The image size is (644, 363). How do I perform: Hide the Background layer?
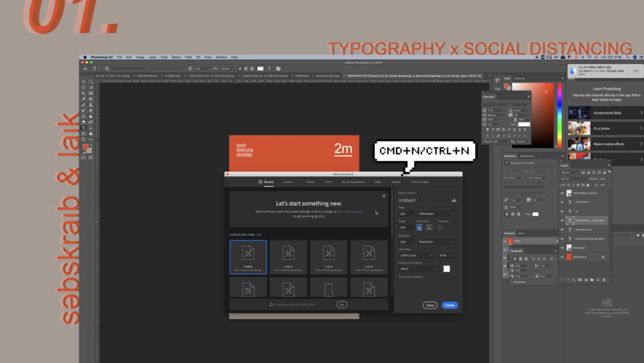click(x=562, y=257)
